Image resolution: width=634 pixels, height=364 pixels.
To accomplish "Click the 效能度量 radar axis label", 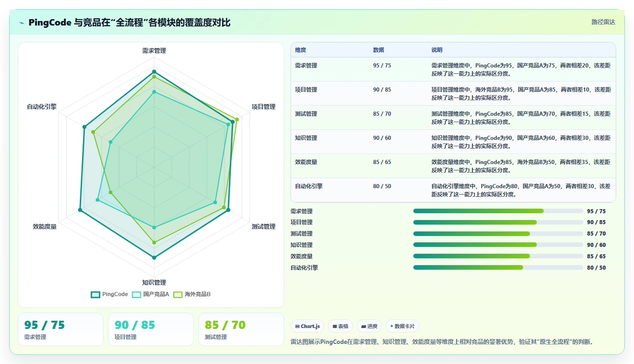I will 45,226.
